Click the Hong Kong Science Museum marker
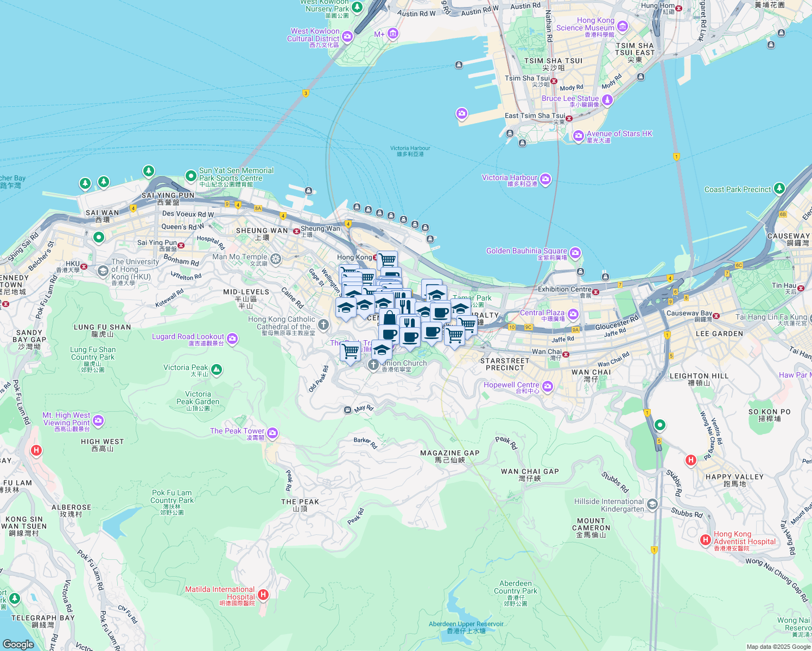Image resolution: width=812 pixels, height=651 pixels. pyautogui.click(x=622, y=26)
